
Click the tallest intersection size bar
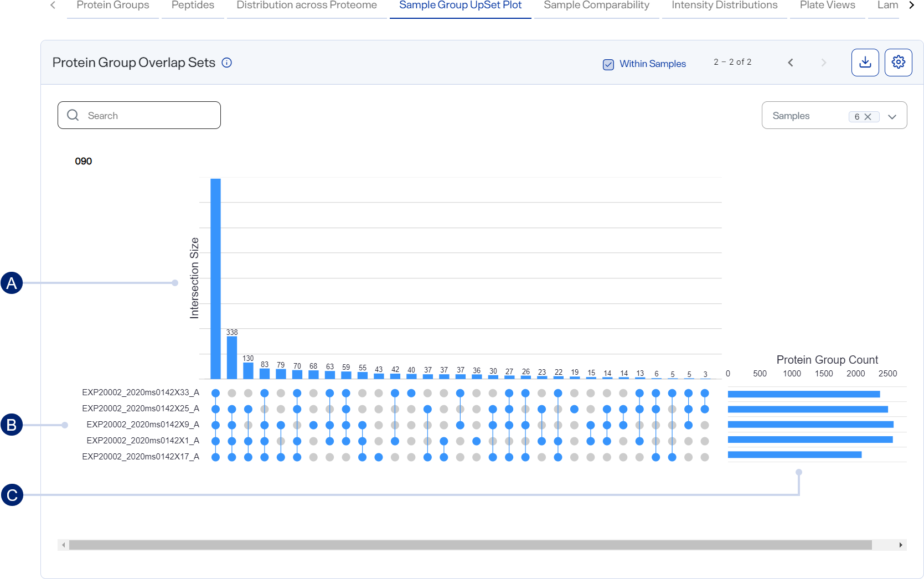pyautogui.click(x=215, y=278)
